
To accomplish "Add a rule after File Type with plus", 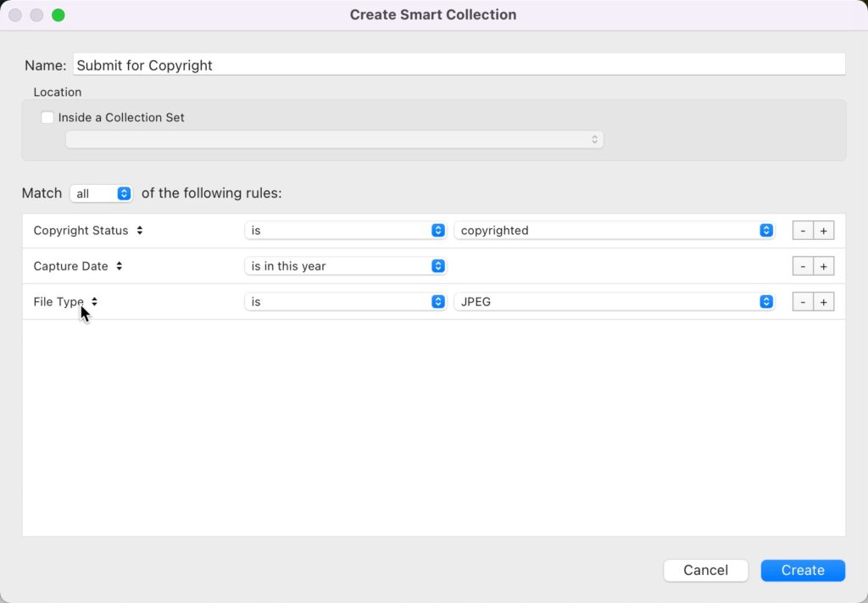I will click(x=824, y=302).
